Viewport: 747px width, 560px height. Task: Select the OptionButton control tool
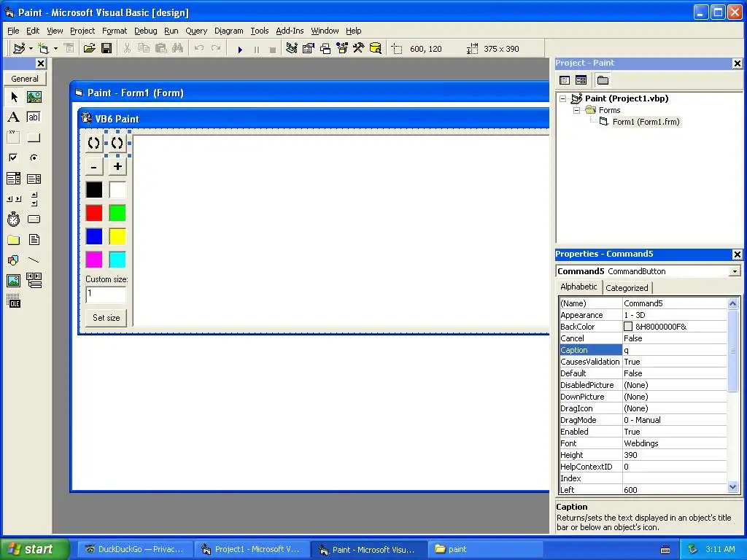(34, 157)
